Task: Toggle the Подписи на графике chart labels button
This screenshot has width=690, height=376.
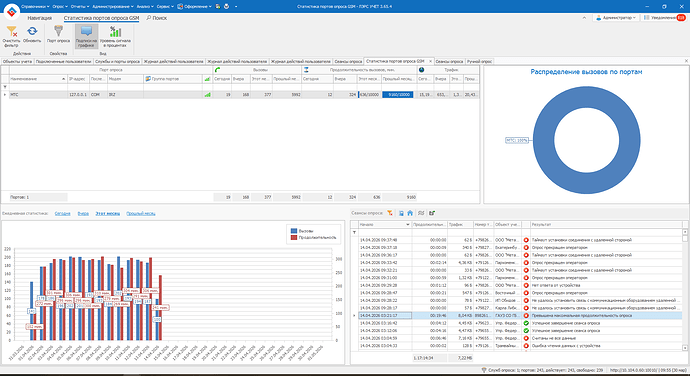Action: click(x=87, y=36)
